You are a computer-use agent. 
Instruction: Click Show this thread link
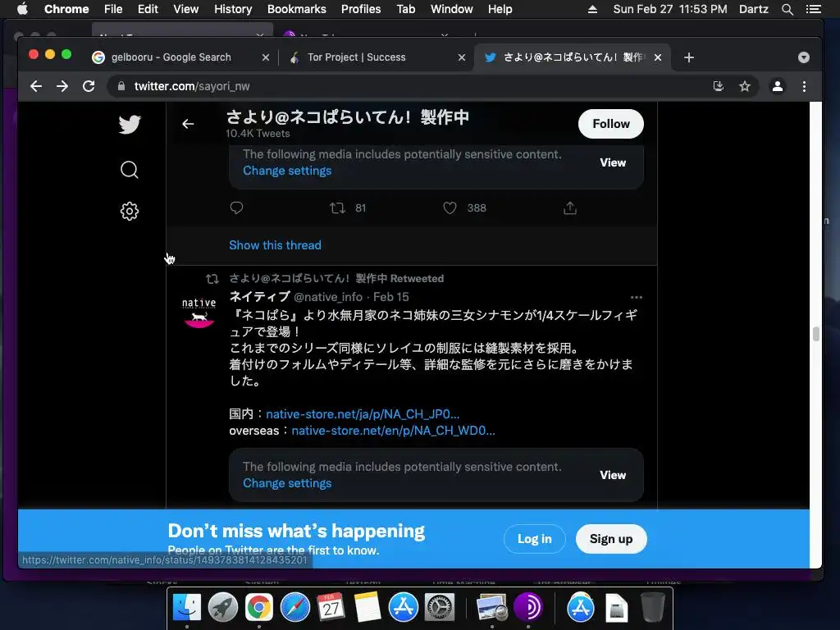(x=275, y=245)
